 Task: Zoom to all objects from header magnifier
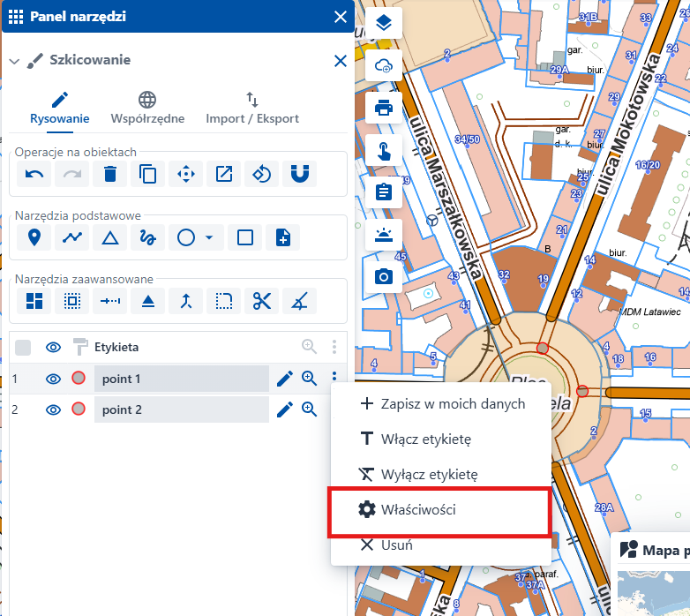309,347
